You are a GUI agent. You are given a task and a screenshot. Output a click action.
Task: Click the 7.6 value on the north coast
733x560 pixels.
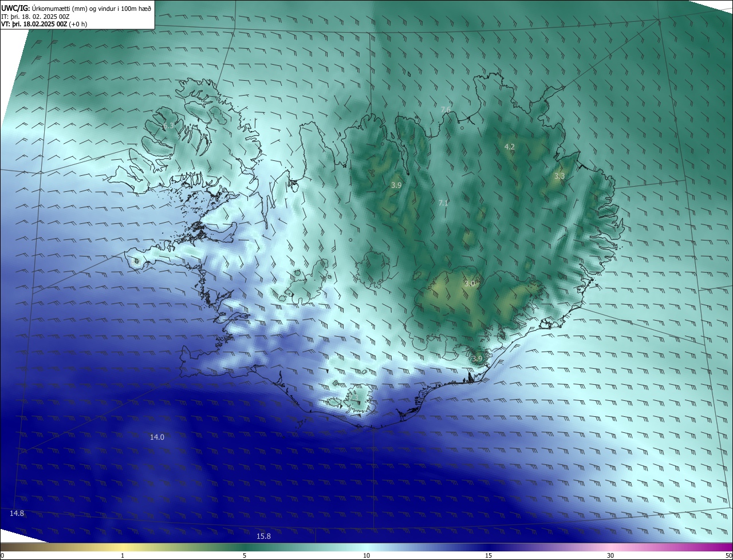tap(446, 109)
